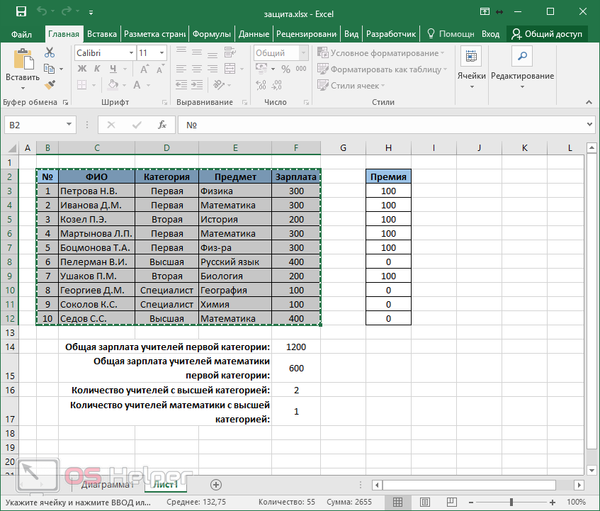Click the wrap text icon
Screen dimensions: 600x511
tap(230, 52)
